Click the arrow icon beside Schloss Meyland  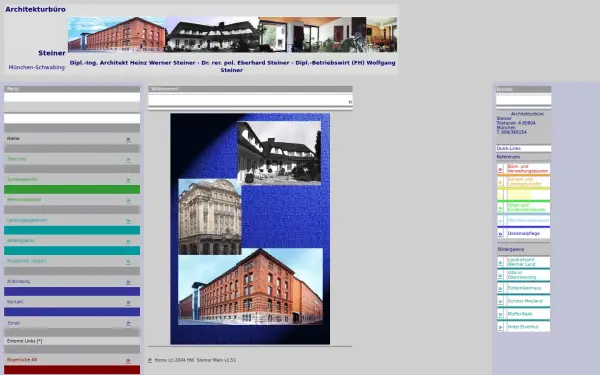[x=500, y=302]
